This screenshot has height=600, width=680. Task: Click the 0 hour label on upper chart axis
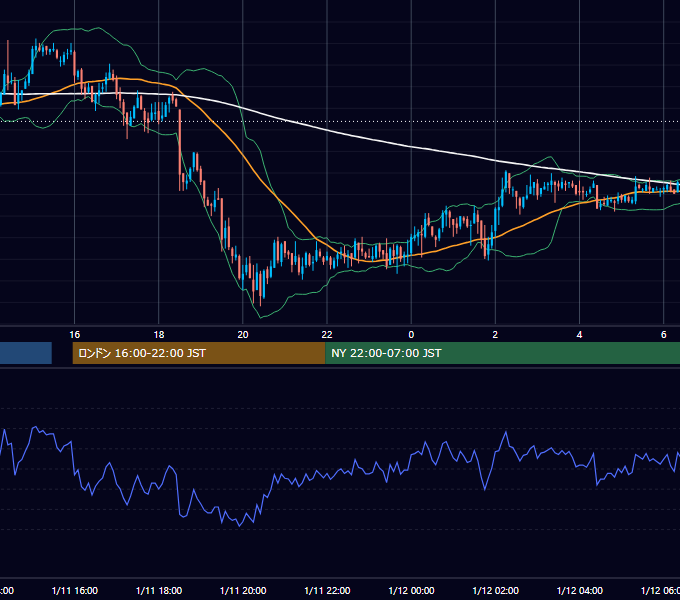point(411,335)
